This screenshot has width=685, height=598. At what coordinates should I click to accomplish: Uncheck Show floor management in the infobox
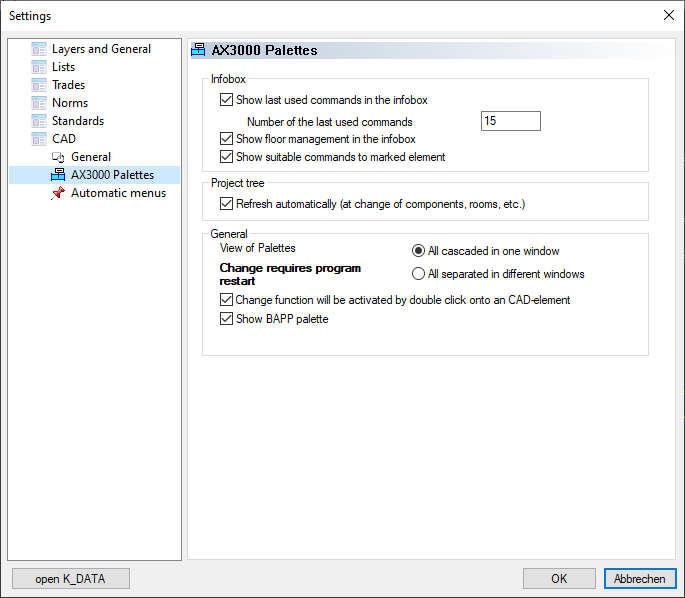[226, 139]
